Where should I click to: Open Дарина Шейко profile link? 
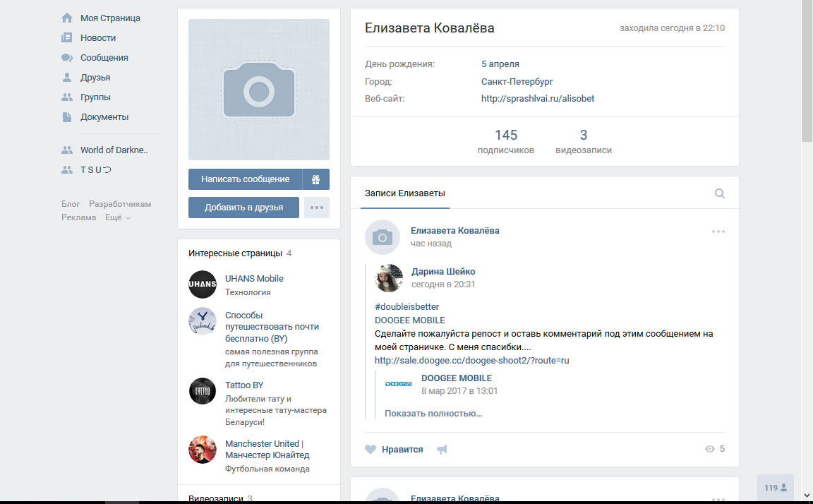point(443,271)
